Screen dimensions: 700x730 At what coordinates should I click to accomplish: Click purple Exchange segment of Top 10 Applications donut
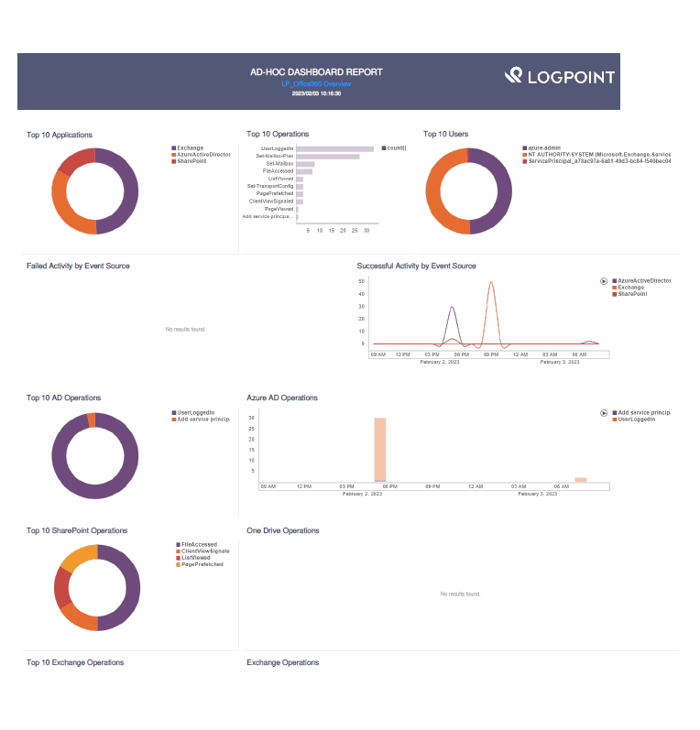pos(129,191)
